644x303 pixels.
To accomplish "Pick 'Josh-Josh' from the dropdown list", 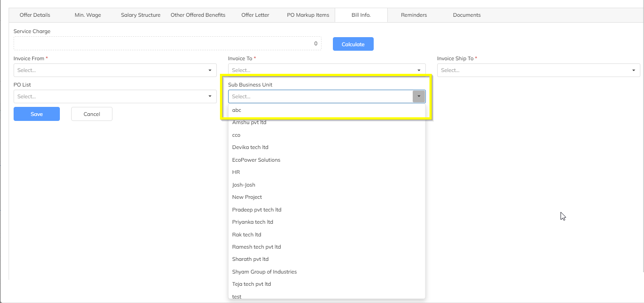I will 244,185.
